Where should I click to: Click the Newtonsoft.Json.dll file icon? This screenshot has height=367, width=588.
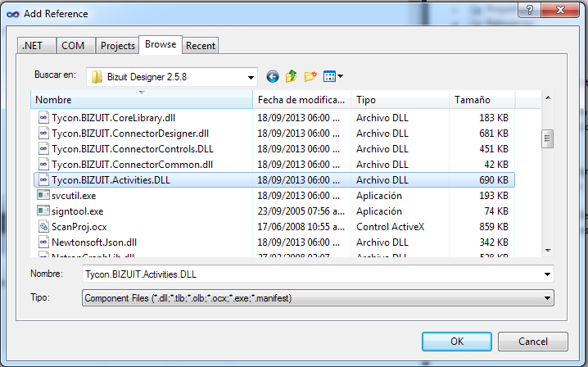click(x=43, y=242)
